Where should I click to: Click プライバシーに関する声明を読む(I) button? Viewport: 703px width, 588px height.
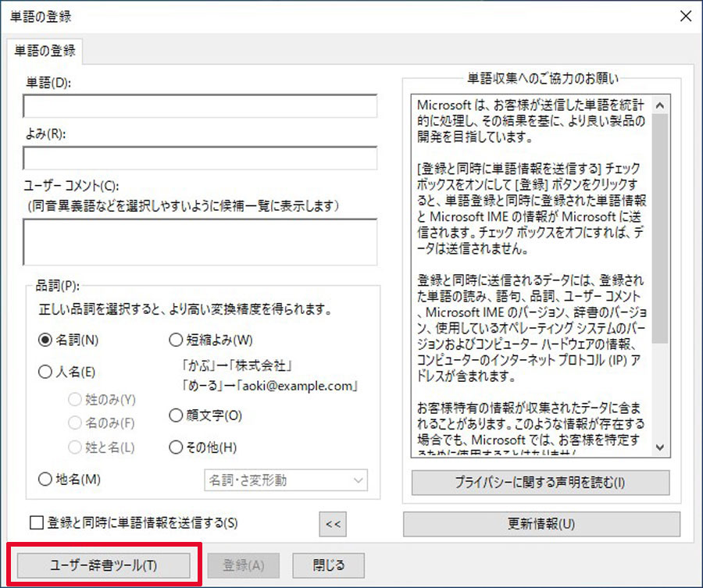pos(541,483)
